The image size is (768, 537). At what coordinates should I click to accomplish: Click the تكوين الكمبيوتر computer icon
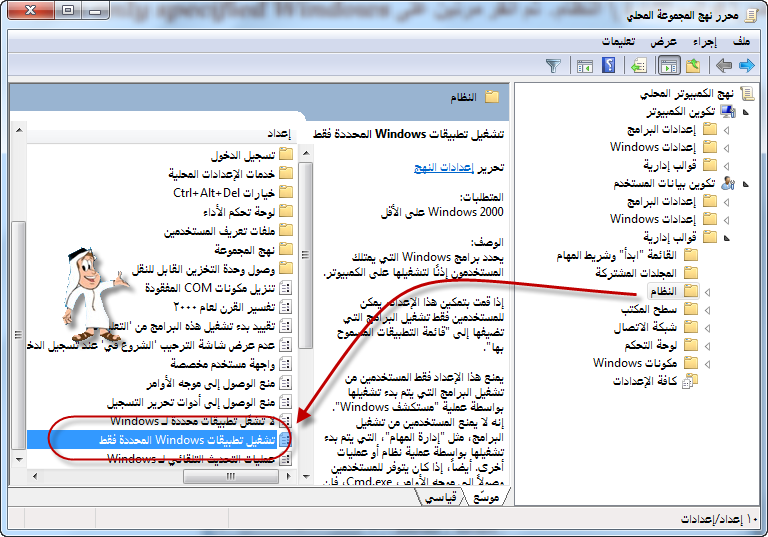(728, 112)
